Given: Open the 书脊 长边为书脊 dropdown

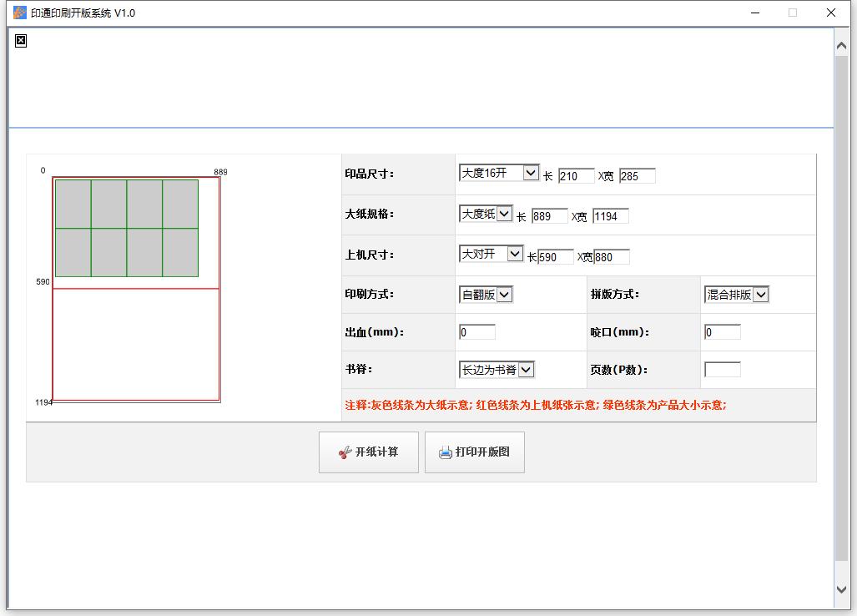Looking at the screenshot, I should [497, 370].
